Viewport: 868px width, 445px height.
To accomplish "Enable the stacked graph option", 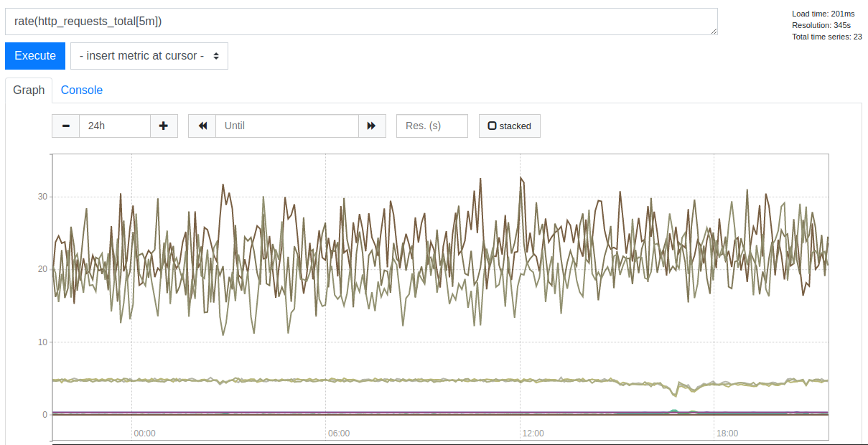I will pyautogui.click(x=509, y=126).
